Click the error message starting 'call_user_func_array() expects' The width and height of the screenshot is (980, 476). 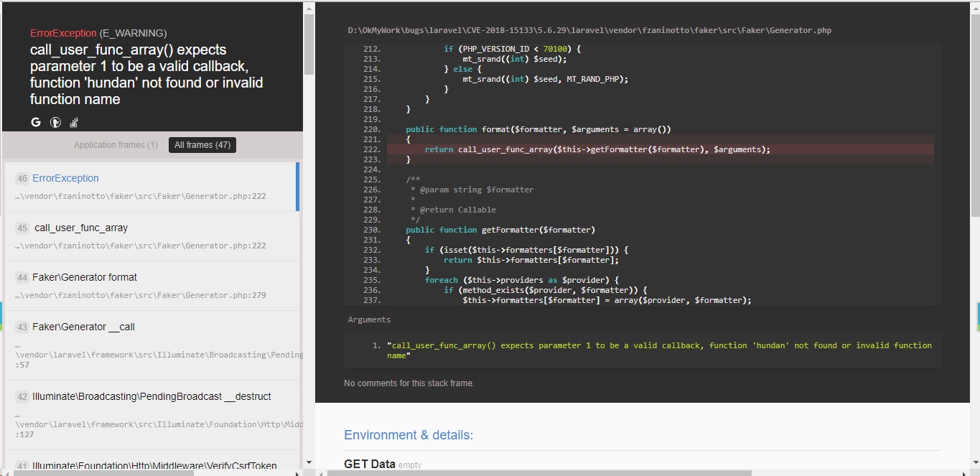click(x=146, y=75)
